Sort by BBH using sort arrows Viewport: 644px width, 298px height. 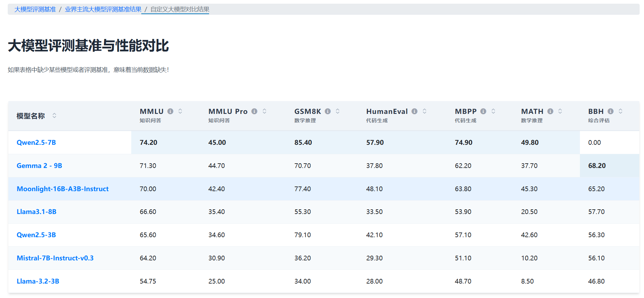coord(621,111)
